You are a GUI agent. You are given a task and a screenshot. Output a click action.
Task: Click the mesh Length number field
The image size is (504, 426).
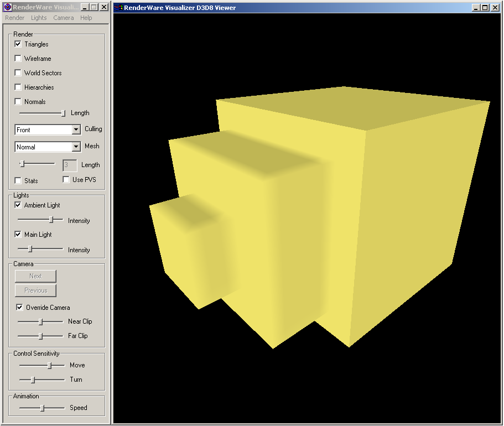coord(70,165)
